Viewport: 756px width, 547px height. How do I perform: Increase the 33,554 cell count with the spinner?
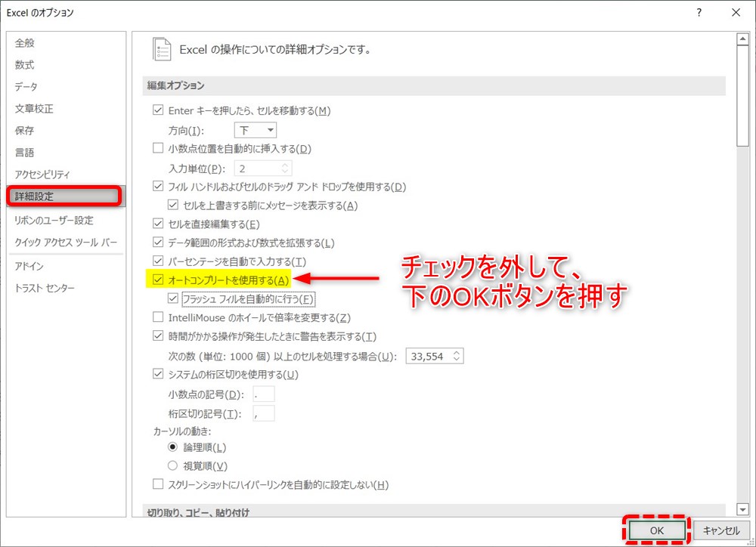click(457, 355)
